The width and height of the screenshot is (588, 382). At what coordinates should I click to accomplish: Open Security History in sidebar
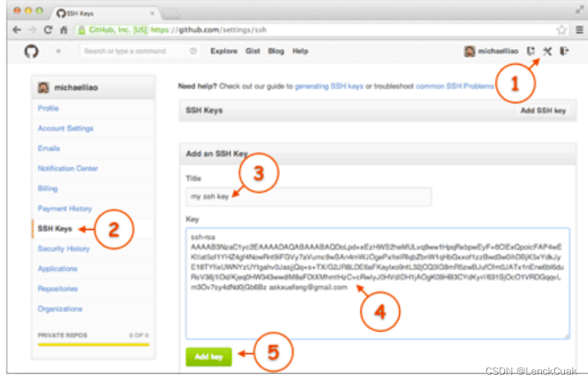[63, 249]
